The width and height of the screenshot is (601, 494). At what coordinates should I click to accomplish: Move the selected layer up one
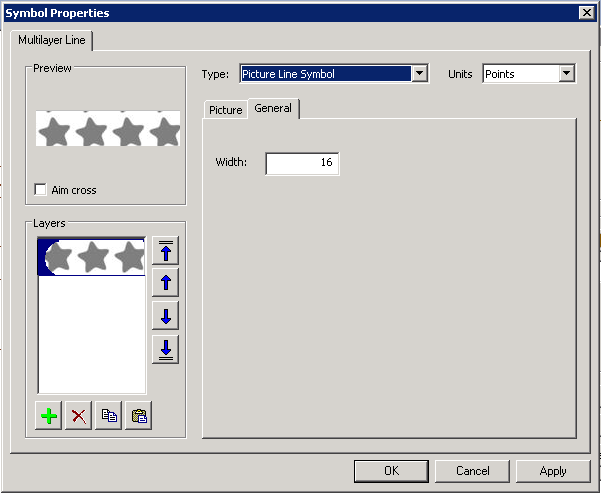coord(166,283)
